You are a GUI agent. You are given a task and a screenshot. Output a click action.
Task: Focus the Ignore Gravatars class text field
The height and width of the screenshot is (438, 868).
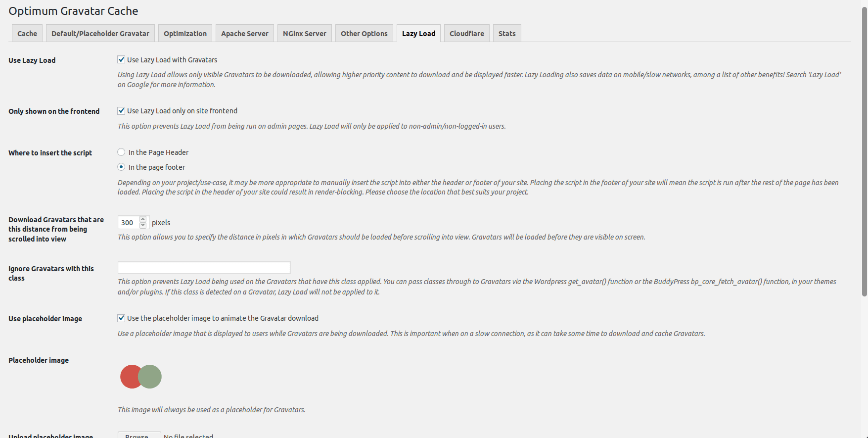[x=204, y=267]
